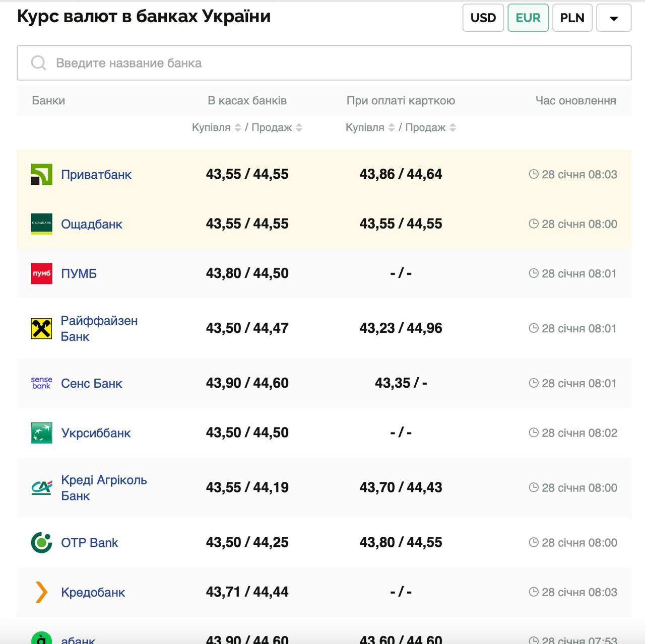645x644 pixels.
Task: Click the OTP Bank logo icon
Action: 41,543
